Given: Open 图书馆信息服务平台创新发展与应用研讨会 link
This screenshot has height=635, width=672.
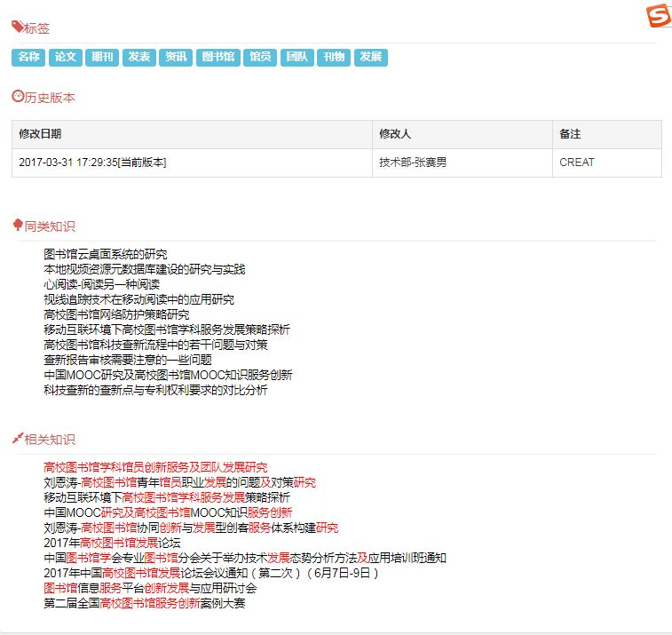Looking at the screenshot, I should (150, 588).
